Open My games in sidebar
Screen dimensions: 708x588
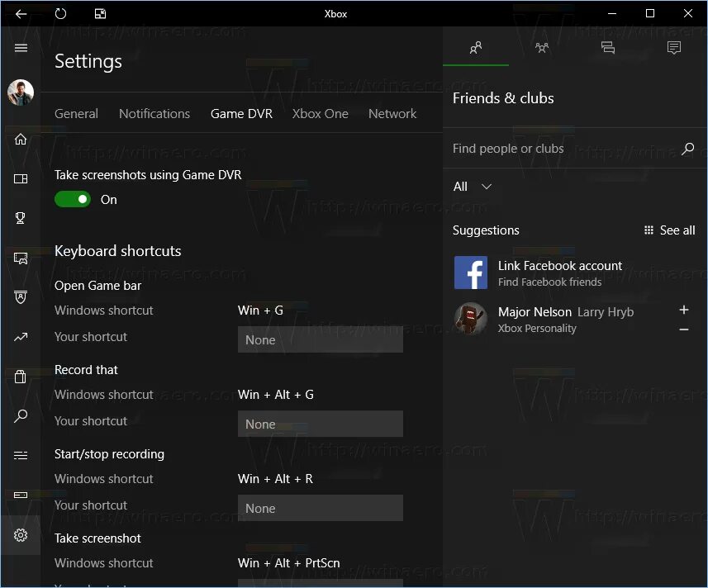(x=21, y=178)
